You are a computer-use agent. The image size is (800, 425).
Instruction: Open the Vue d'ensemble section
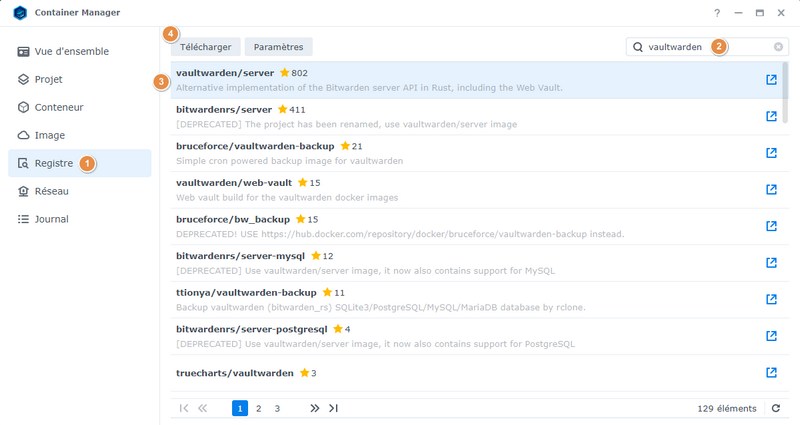click(x=80, y=52)
